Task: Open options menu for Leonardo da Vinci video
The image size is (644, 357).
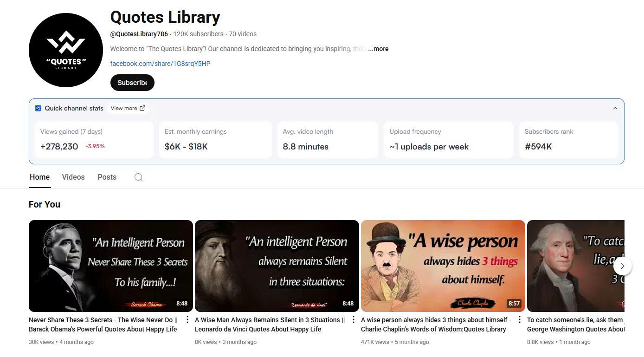Action: click(x=354, y=320)
